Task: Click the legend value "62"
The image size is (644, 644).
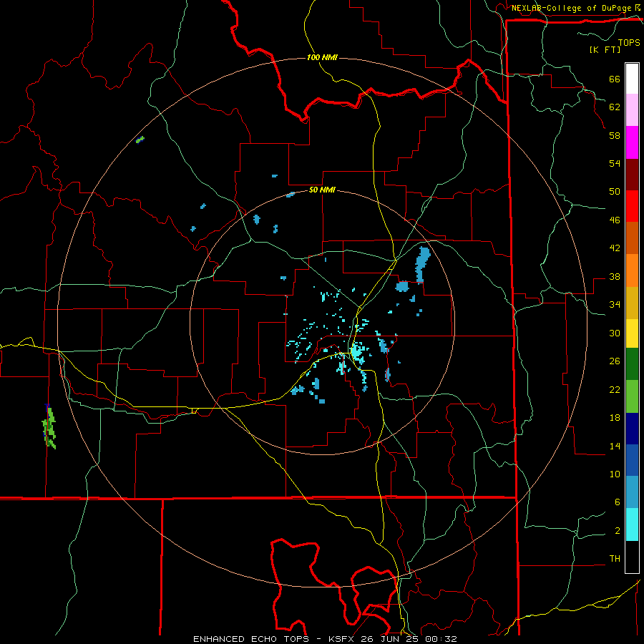Action: [615, 107]
